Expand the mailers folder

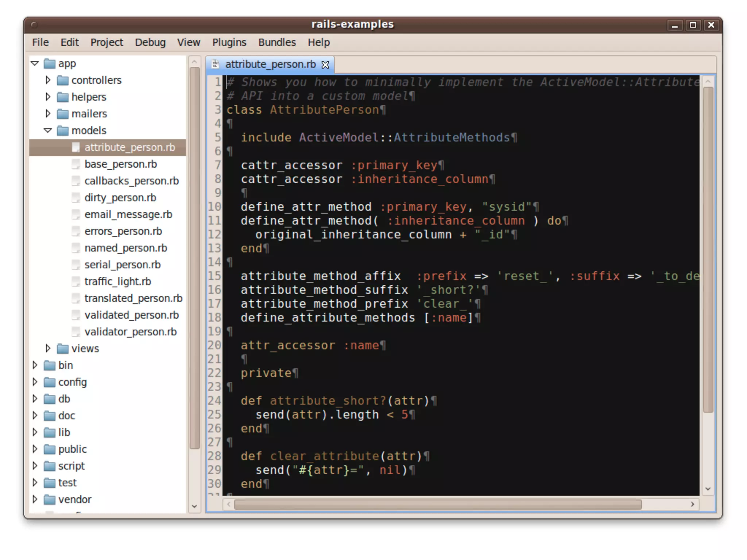[x=48, y=114]
